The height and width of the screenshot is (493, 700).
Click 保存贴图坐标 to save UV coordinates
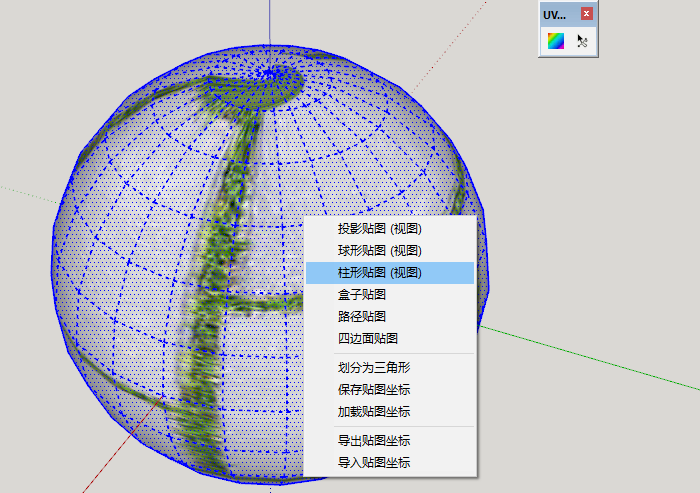pos(374,390)
